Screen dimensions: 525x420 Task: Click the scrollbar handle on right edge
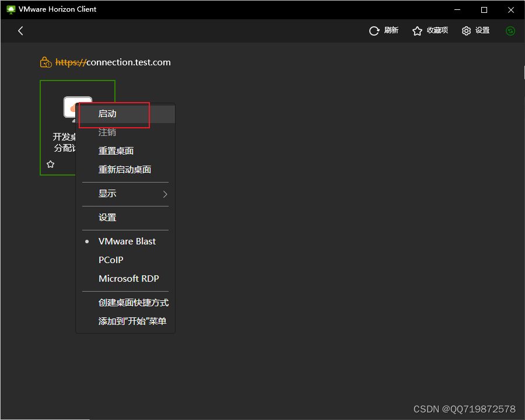524,72
